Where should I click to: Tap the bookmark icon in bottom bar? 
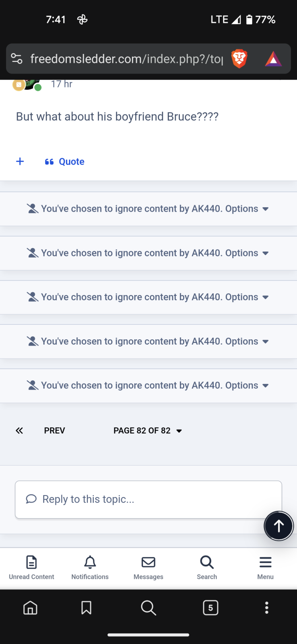click(86, 608)
